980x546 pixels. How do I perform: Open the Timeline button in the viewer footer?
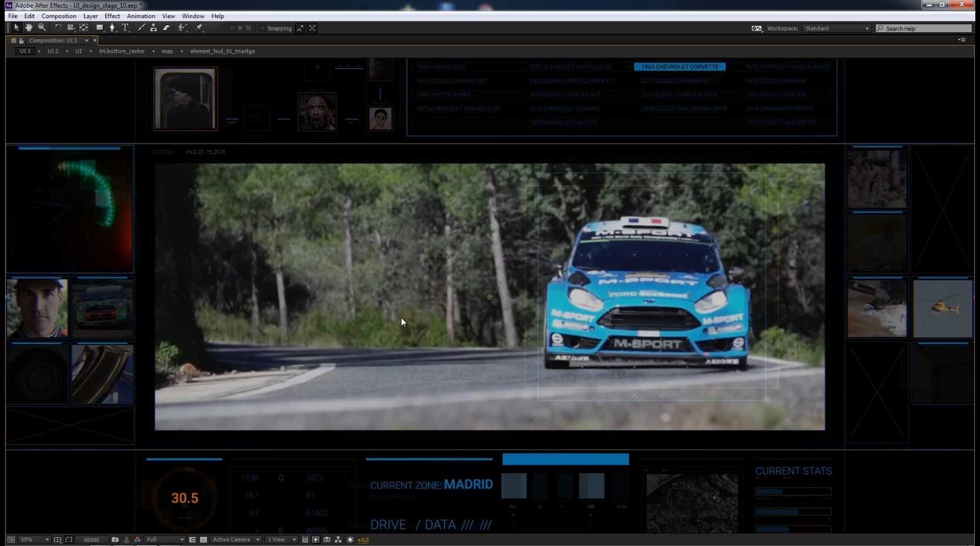click(327, 540)
